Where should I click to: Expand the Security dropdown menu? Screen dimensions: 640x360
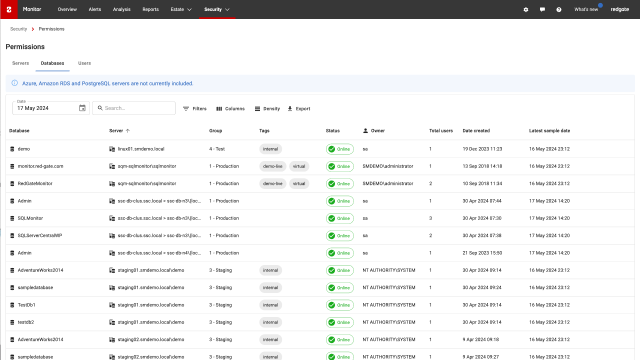click(x=217, y=9)
